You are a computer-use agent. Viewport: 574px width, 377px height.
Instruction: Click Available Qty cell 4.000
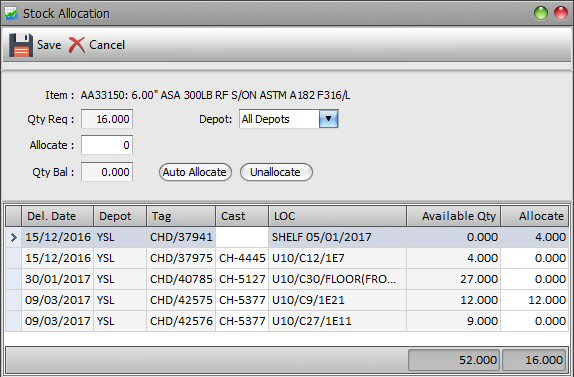click(454, 258)
